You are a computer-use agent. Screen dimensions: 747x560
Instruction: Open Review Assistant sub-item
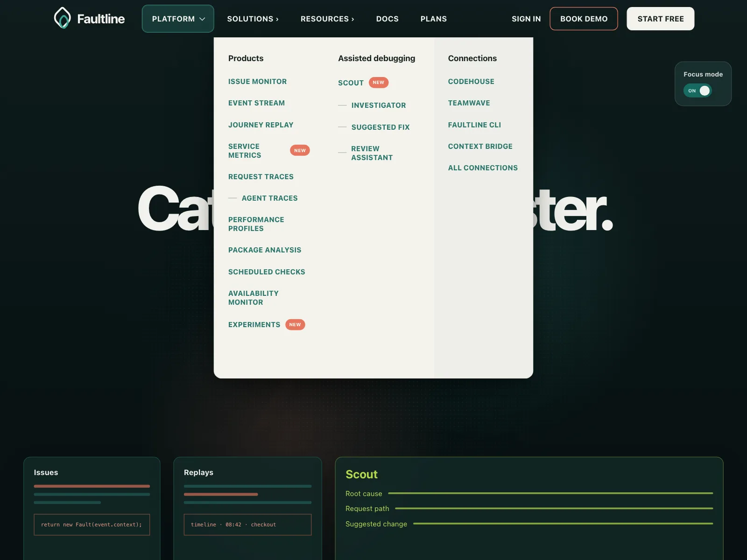[x=372, y=153]
